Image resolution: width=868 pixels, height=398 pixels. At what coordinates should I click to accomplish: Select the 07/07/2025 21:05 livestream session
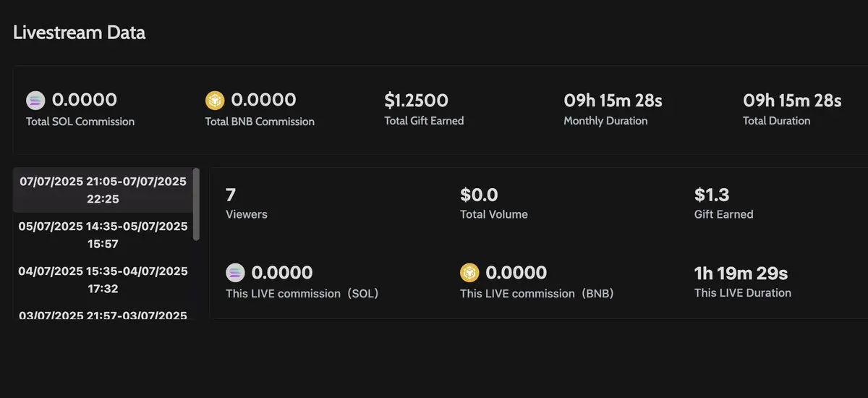coord(103,190)
